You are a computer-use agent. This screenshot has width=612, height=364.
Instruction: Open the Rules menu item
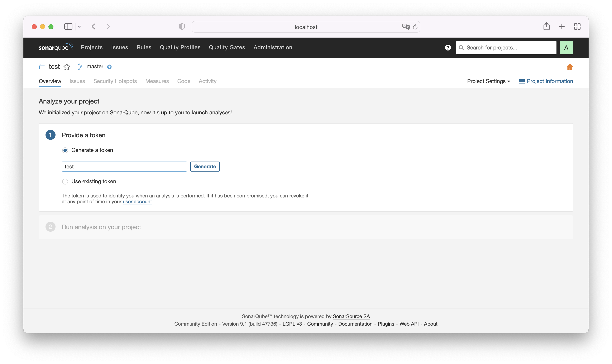[x=144, y=47]
